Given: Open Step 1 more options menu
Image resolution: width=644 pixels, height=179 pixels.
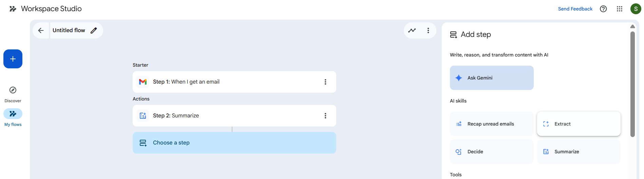Looking at the screenshot, I should [325, 82].
